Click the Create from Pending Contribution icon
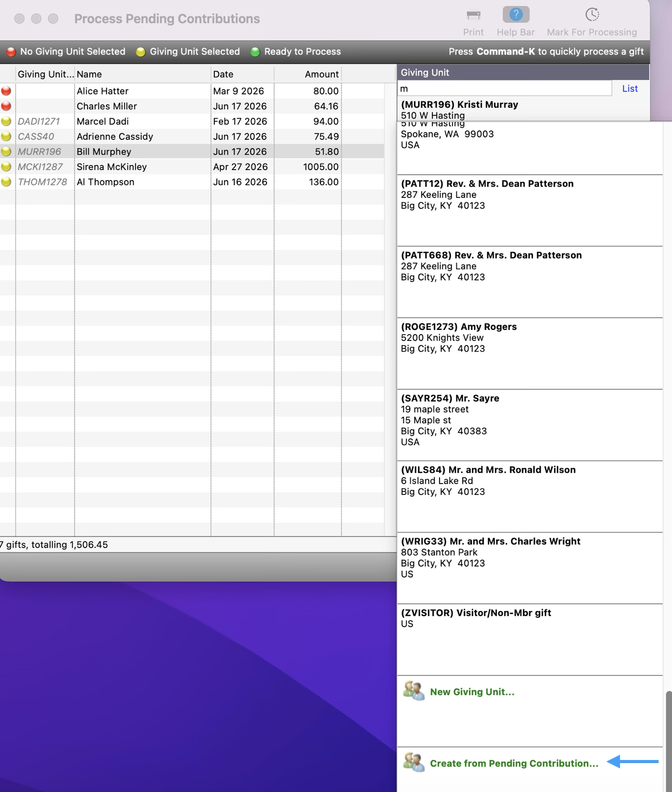Screen dimensions: 672x792 coord(413,762)
